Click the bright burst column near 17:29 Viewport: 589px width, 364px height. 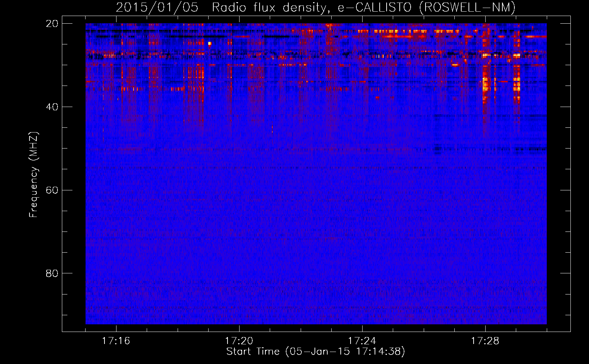517,84
